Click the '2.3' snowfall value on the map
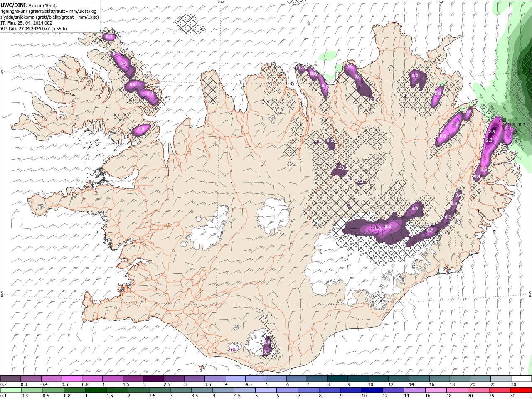The height and width of the screenshot is (399, 532). coord(489,140)
